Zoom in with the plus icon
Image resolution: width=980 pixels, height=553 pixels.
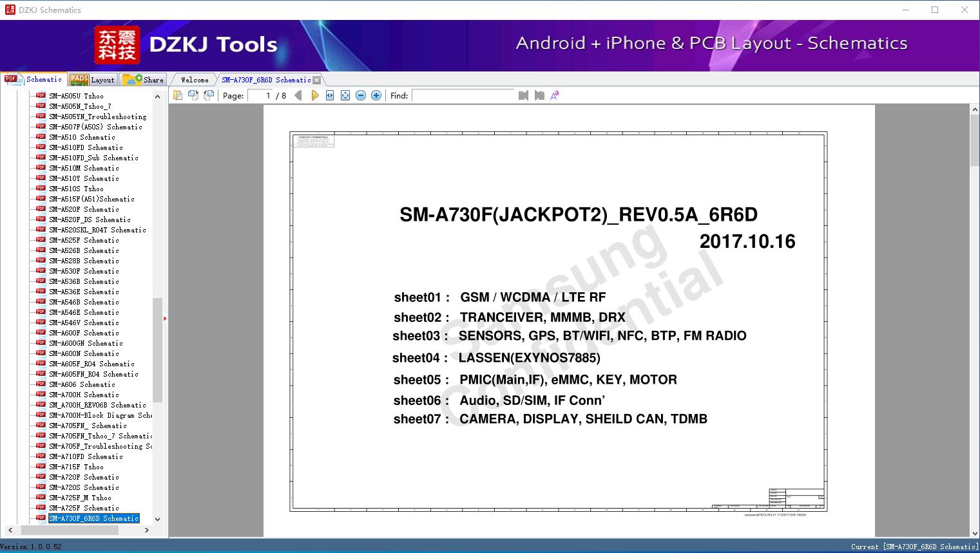pos(376,95)
